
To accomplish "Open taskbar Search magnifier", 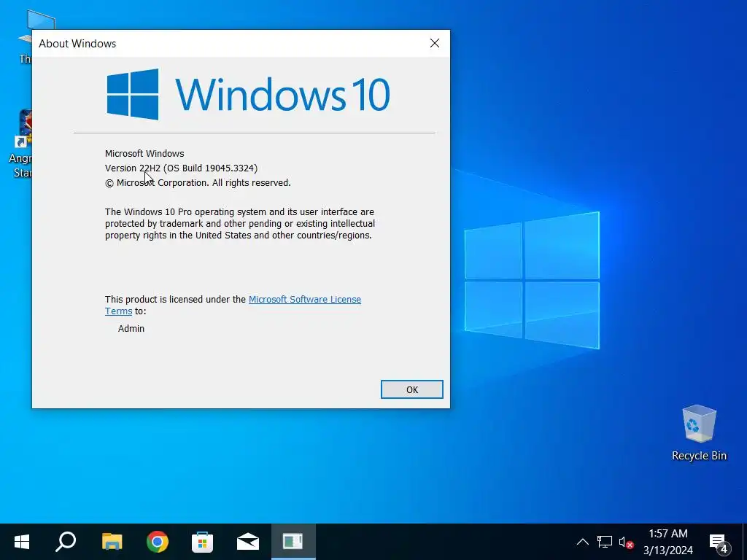I will tap(66, 542).
